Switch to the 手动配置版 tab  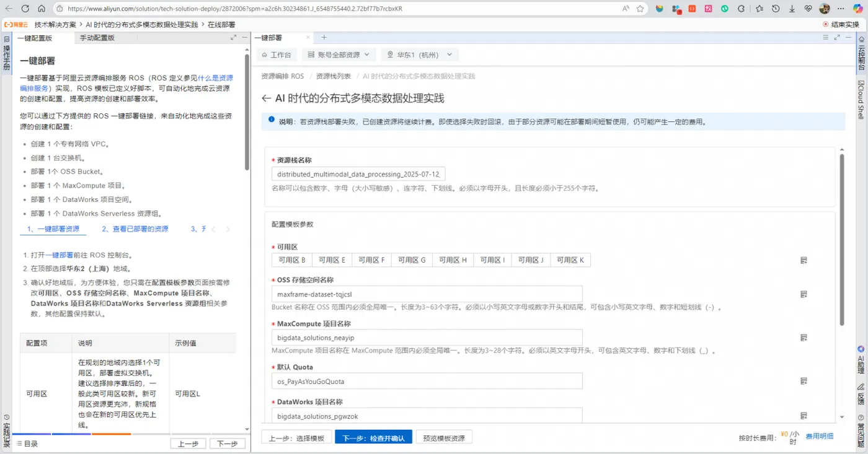pyautogui.click(x=97, y=38)
